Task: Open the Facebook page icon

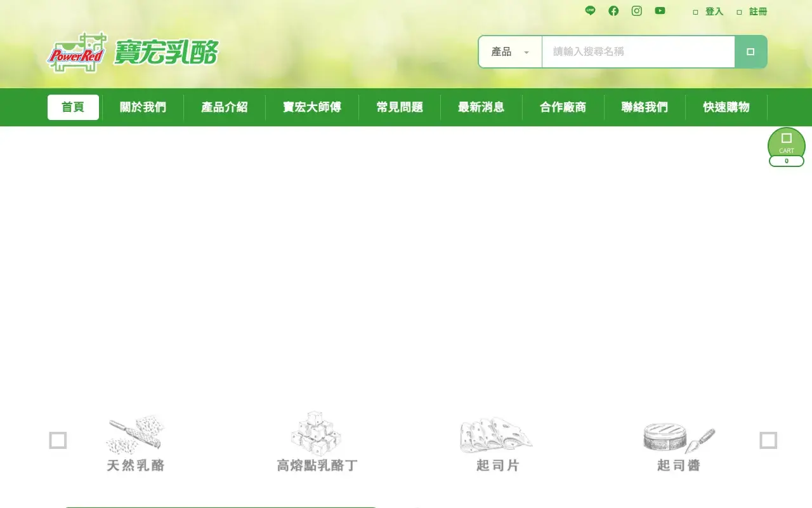Action: click(x=613, y=11)
